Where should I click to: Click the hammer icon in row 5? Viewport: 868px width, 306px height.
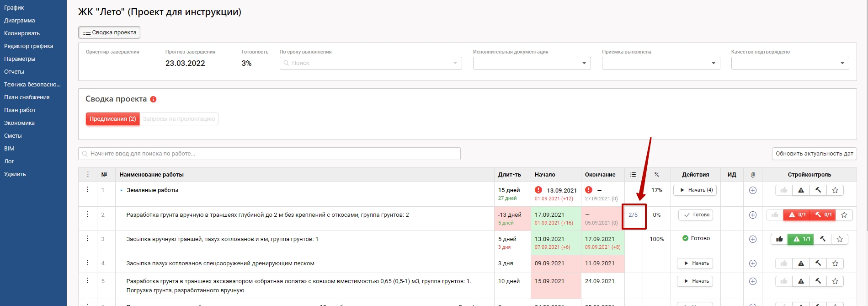pos(818,281)
